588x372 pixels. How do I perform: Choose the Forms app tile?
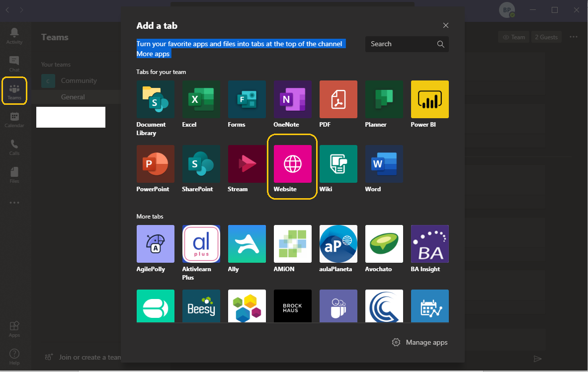pos(247,99)
